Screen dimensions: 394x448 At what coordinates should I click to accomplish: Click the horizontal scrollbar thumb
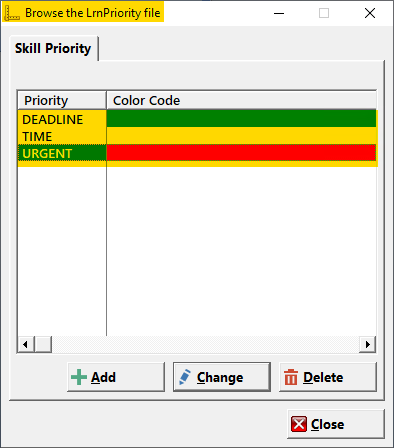coord(43,344)
